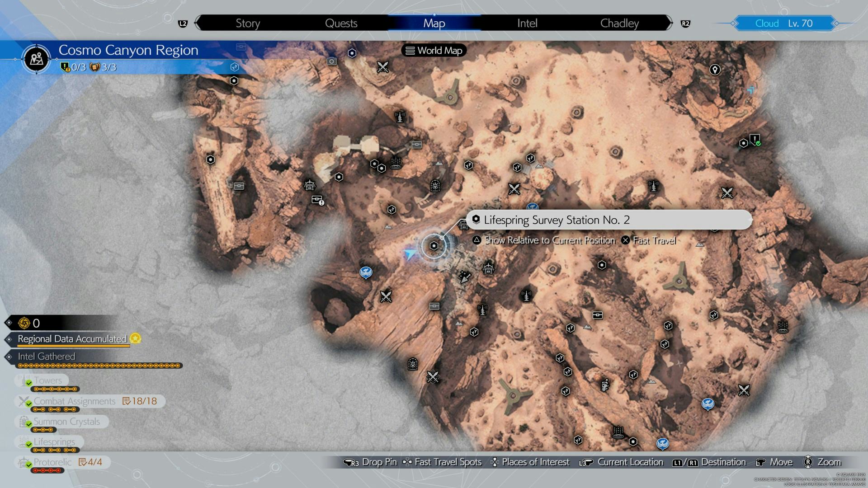Toggle the Lifesprings category
Screen dimensions: 868x488
click(x=49, y=442)
